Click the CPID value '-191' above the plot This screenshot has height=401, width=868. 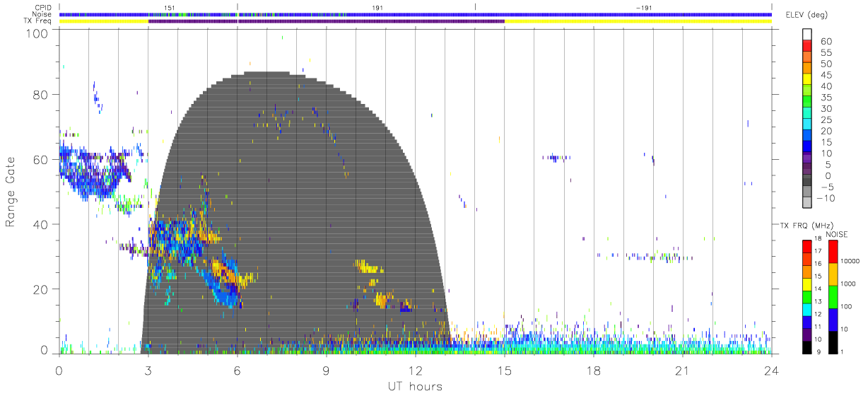tap(644, 7)
